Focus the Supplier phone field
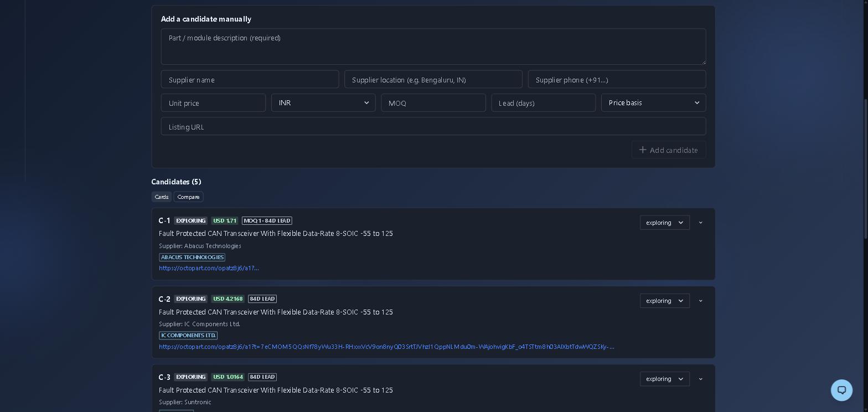 (617, 80)
